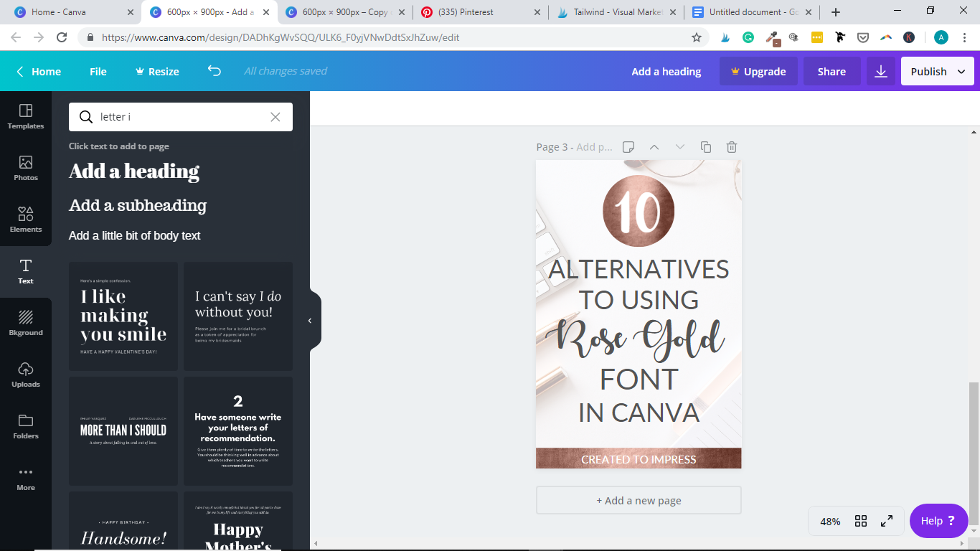Undo the last change in Canva

coord(214,70)
